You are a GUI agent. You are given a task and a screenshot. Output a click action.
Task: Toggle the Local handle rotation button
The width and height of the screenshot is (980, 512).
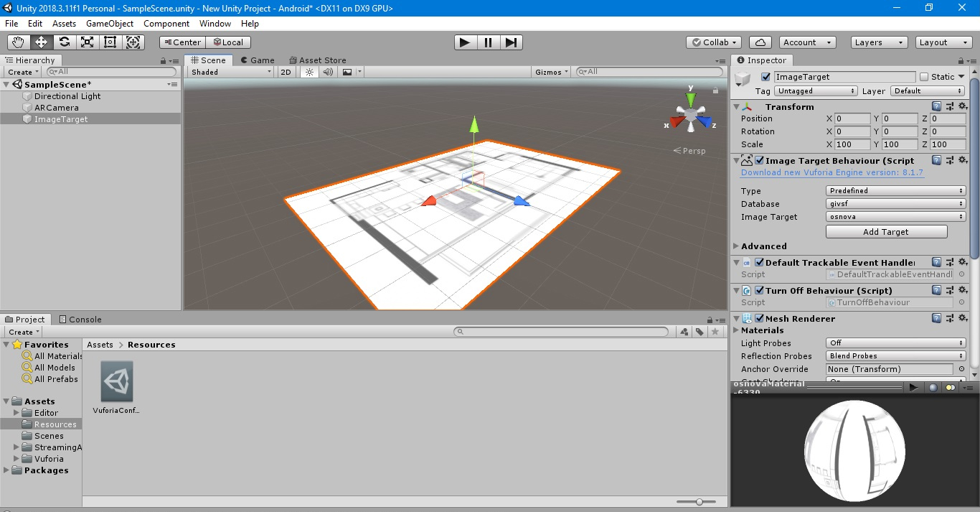228,42
